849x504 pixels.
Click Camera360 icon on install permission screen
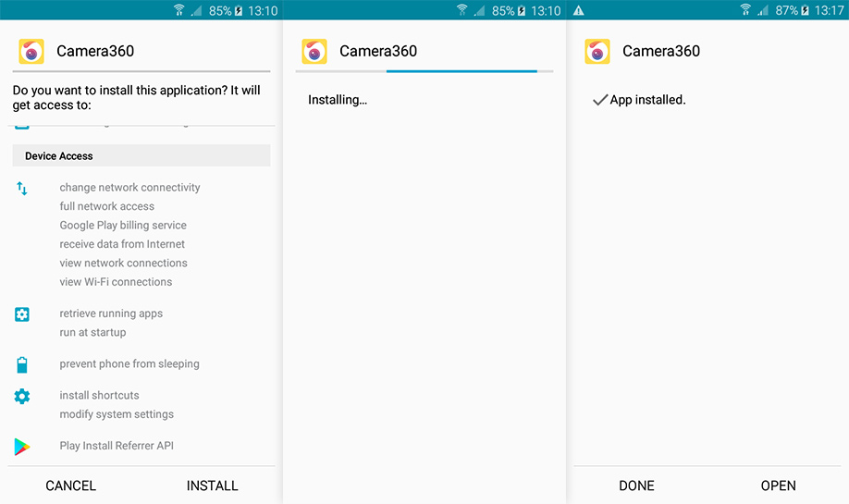(31, 52)
